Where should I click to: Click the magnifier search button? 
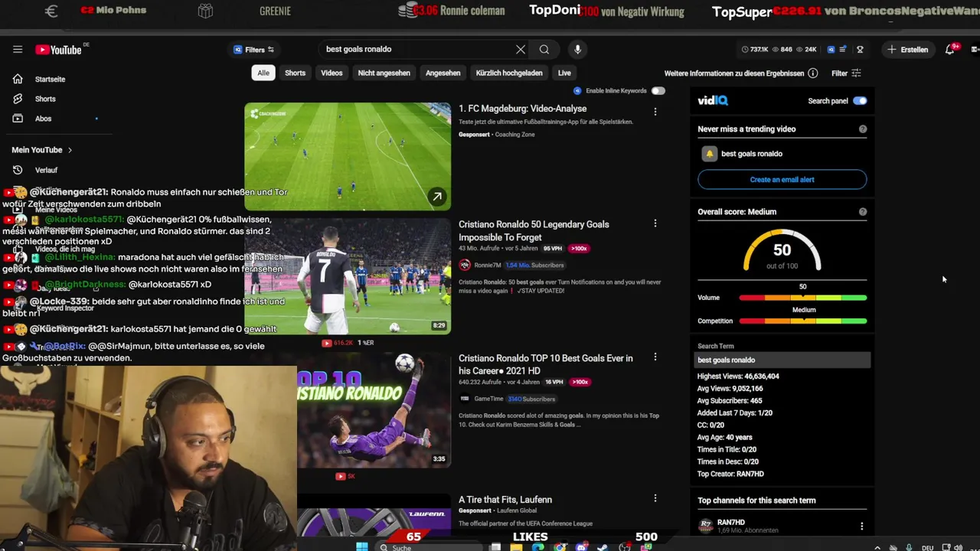tap(544, 50)
